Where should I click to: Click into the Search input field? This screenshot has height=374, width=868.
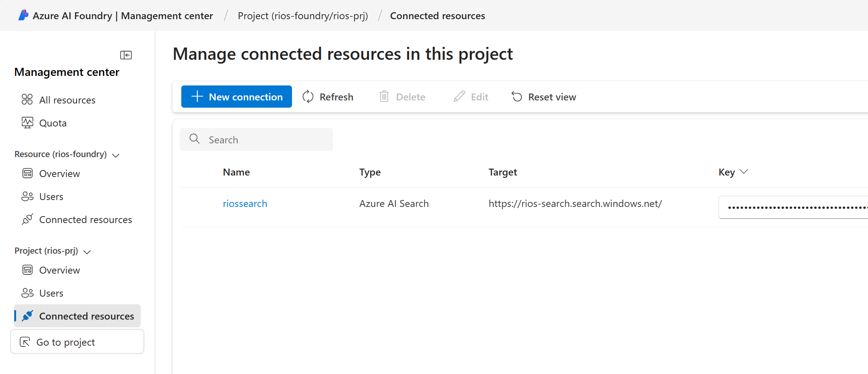coord(256,139)
